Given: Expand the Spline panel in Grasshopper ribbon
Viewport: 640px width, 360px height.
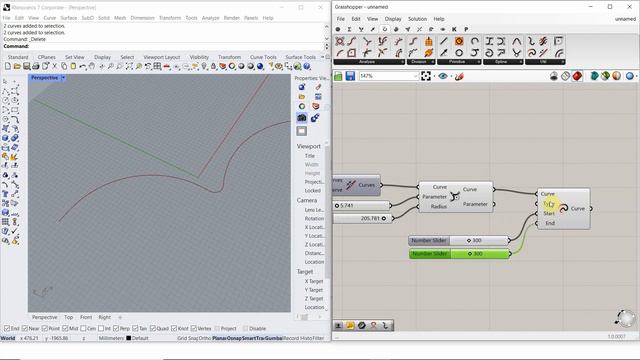Looking at the screenshot, I should (x=521, y=62).
